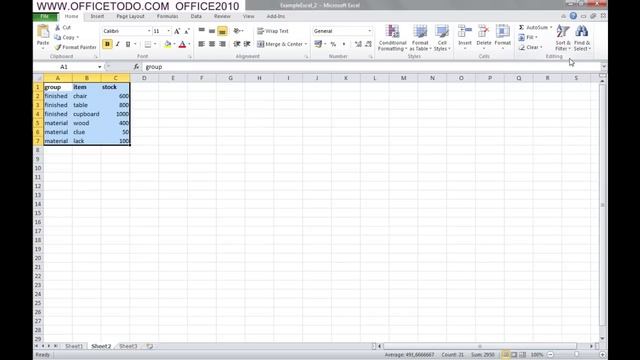This screenshot has width=640, height=360.
Task: Increase font size with Grow Font
Action: (177, 31)
